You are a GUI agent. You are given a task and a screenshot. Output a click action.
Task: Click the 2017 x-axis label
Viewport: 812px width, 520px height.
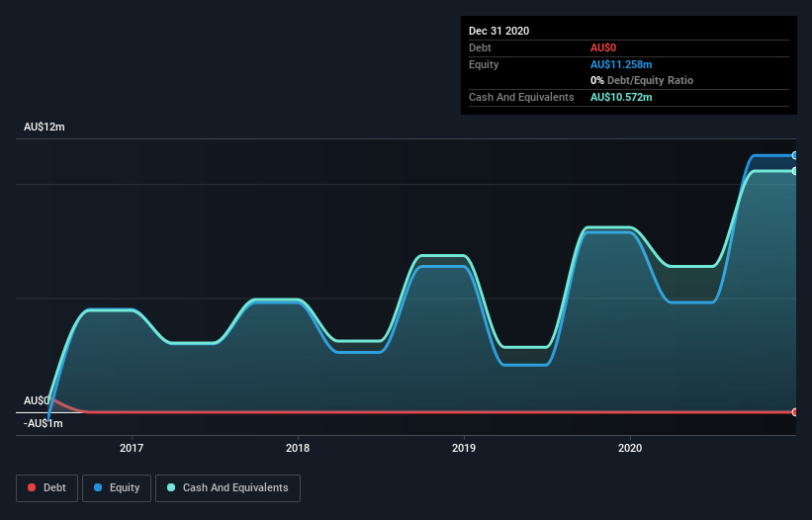click(132, 448)
